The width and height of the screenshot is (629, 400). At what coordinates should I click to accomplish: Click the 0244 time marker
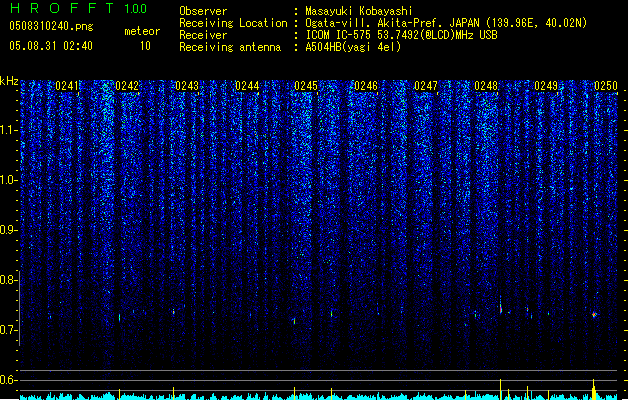247,86
